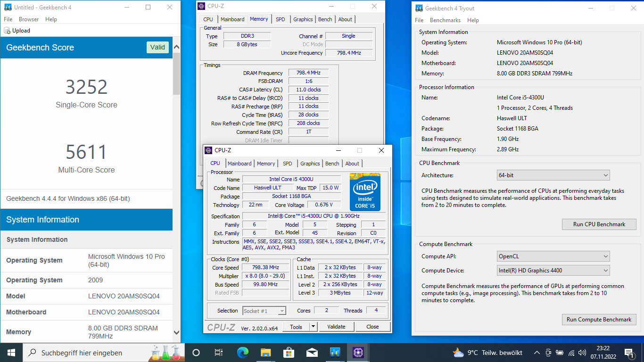Open the Compute Device dropdown
Viewport: 644px width, 362px height.
(x=553, y=271)
